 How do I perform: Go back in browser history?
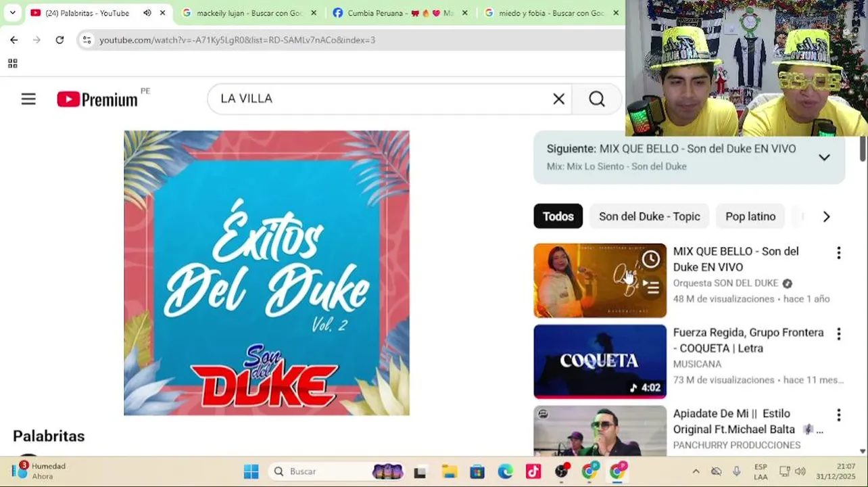click(14, 40)
